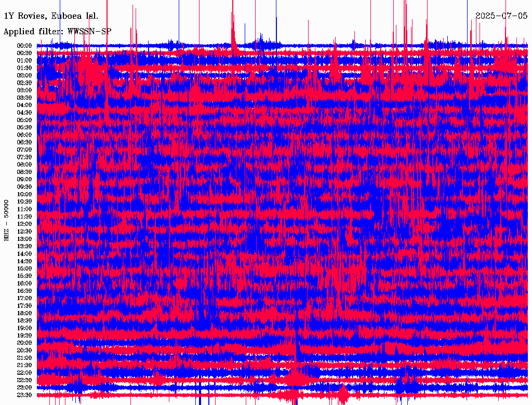The image size is (532, 405).
Task: Pick the 04:00 time row label
Action: coord(24,105)
